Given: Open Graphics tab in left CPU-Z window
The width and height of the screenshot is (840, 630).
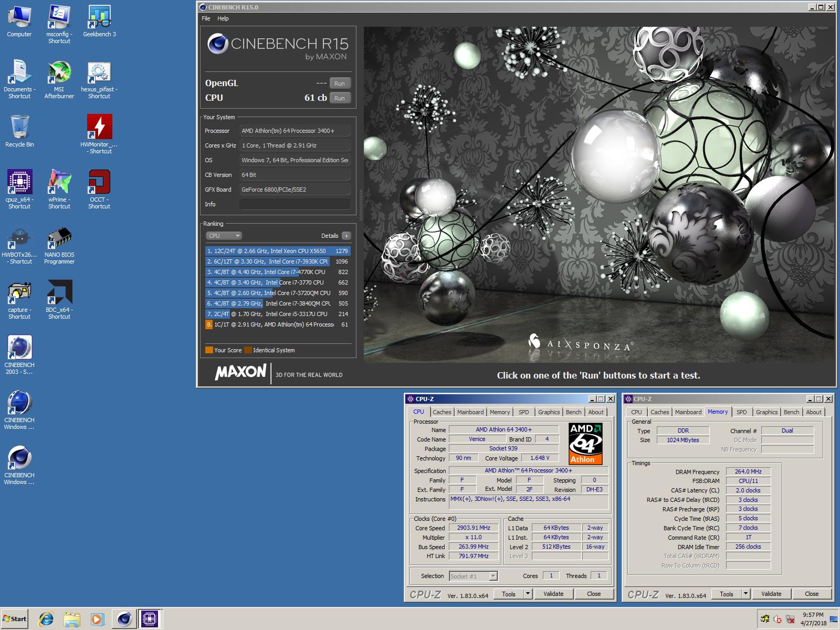Looking at the screenshot, I should tap(549, 412).
